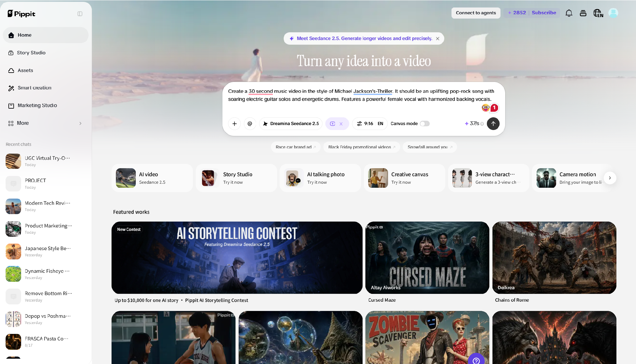The height and width of the screenshot is (364, 636).
Task: Click the @ mention button
Action: coord(250,124)
